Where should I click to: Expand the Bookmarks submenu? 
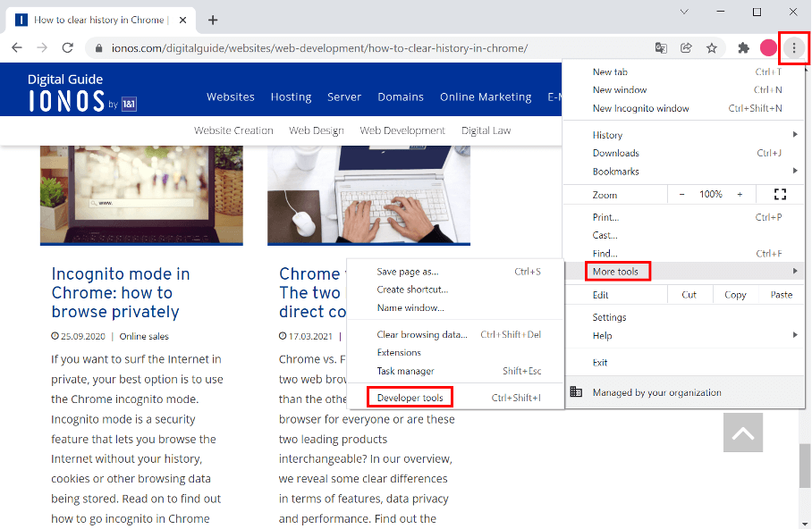(683, 172)
